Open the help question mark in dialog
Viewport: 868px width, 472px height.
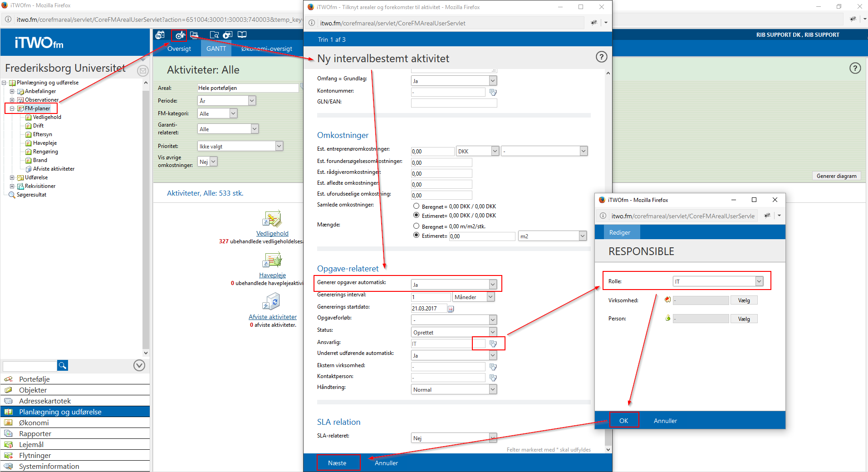[601, 57]
